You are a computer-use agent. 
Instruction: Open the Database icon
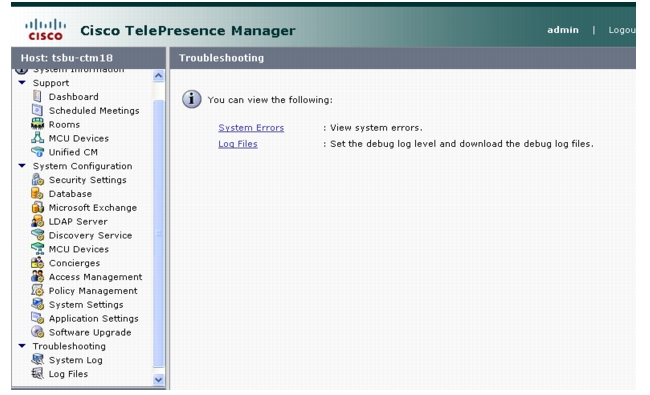click(x=37, y=194)
